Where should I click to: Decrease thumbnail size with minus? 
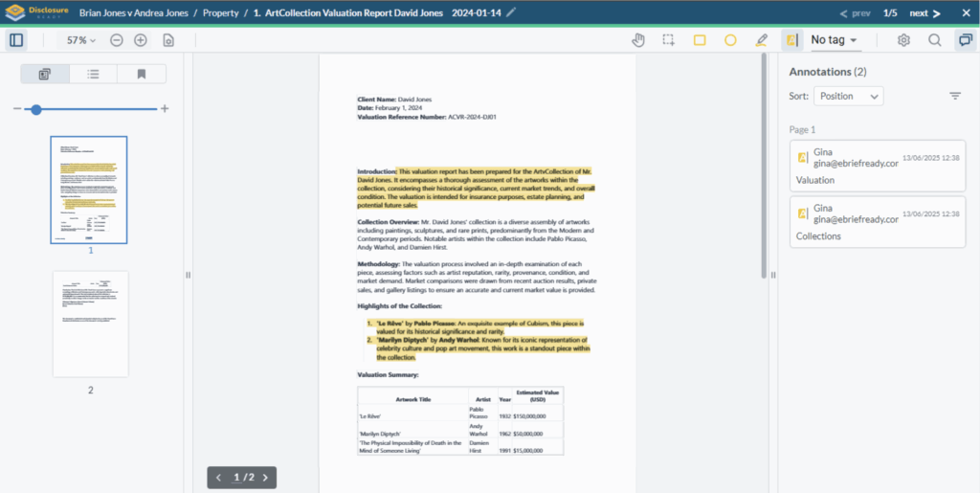click(17, 109)
